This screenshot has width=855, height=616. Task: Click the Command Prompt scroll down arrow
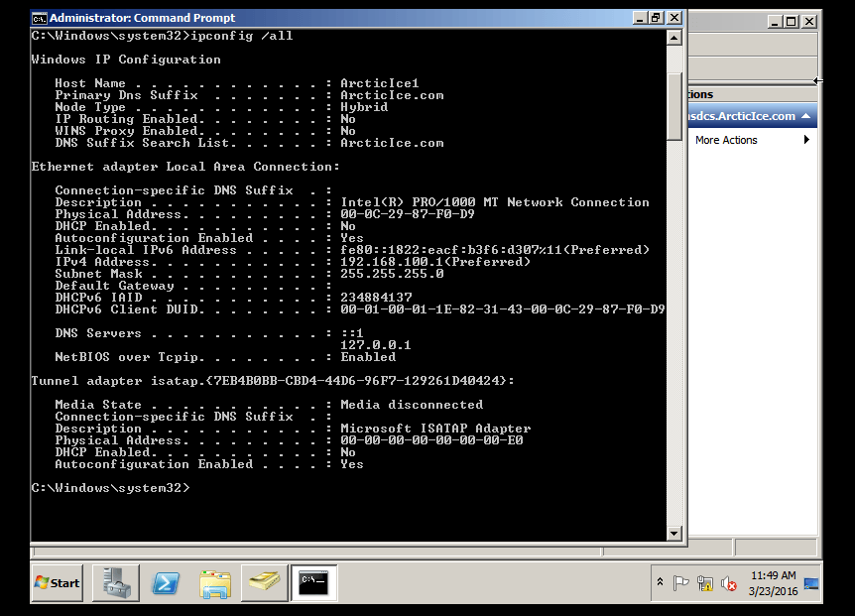click(x=674, y=534)
